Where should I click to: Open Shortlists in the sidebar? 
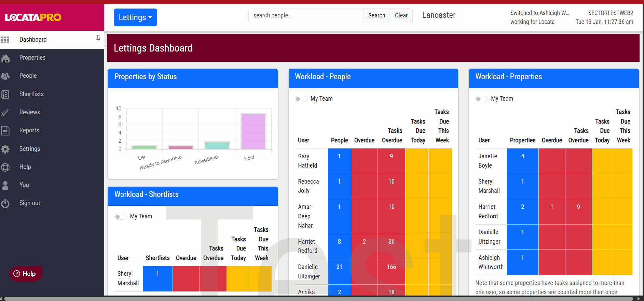(52, 94)
